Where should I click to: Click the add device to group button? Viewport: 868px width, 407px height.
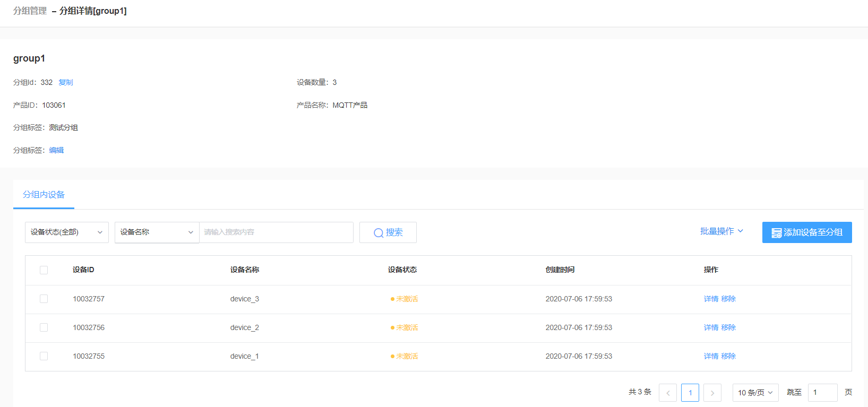tap(806, 232)
